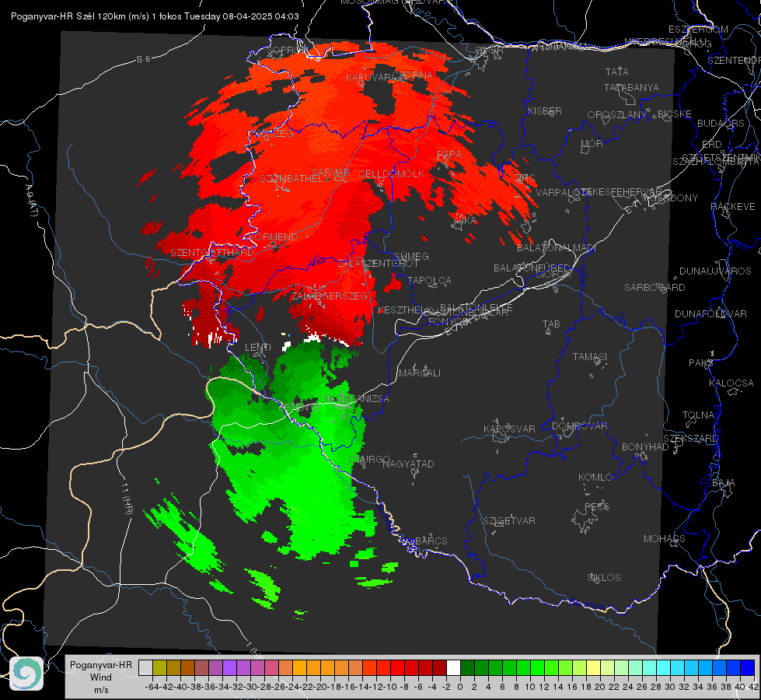Select the SZENTGOTTHARD town label
Screen dimensions: 761x700
click(212, 253)
